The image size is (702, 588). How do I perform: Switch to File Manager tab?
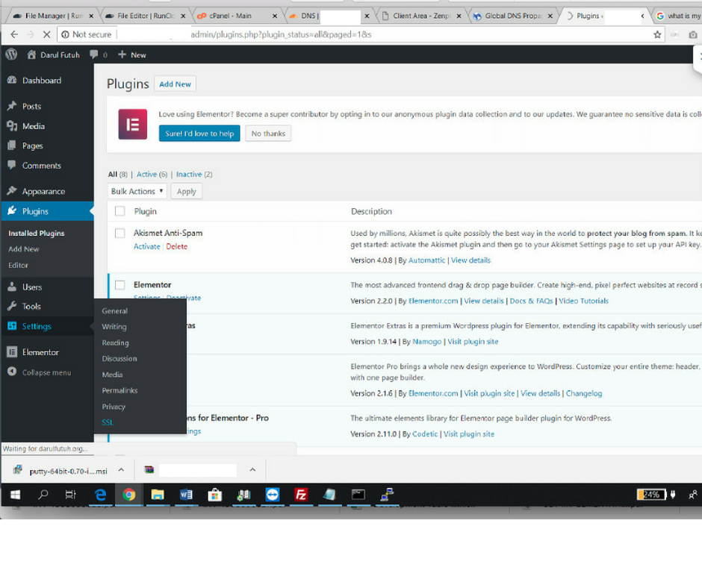click(x=53, y=16)
